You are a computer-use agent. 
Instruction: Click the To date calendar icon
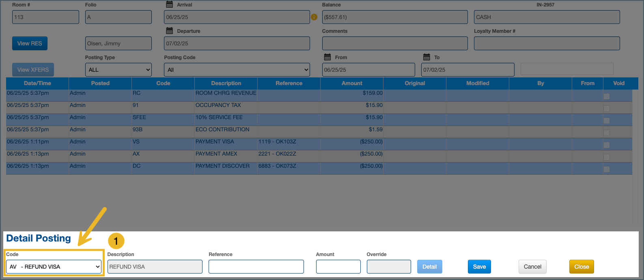(426, 57)
